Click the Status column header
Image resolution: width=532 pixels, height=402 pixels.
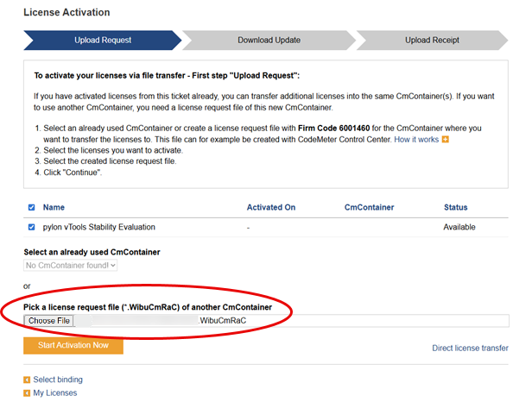point(456,207)
